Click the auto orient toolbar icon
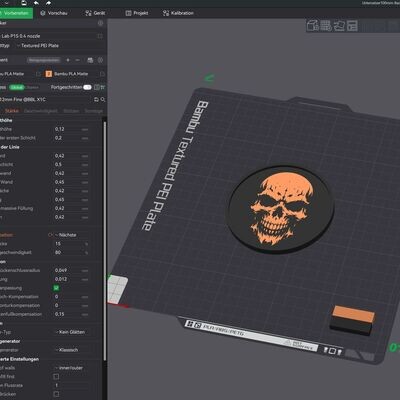 [339, 26]
